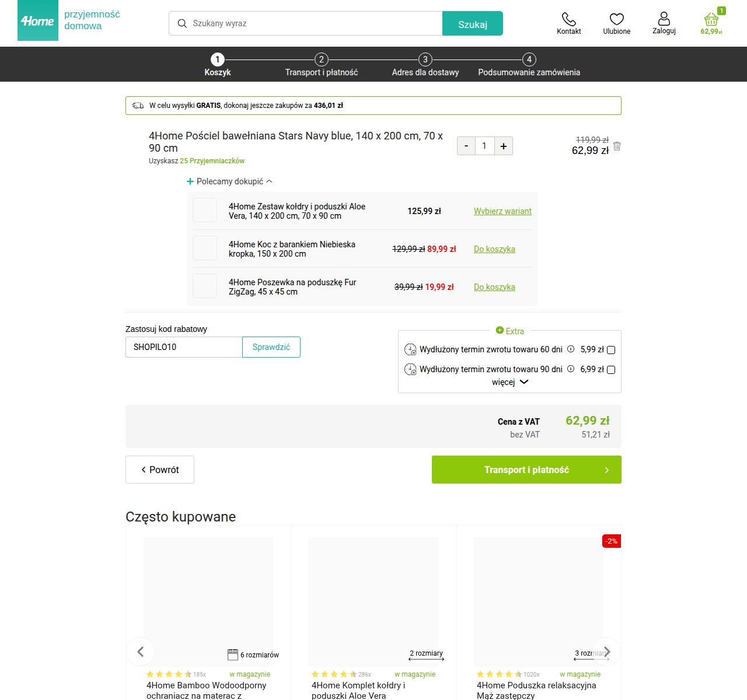This screenshot has height=700, width=747.
Task: Expand więcej in Extra options
Action: (509, 382)
